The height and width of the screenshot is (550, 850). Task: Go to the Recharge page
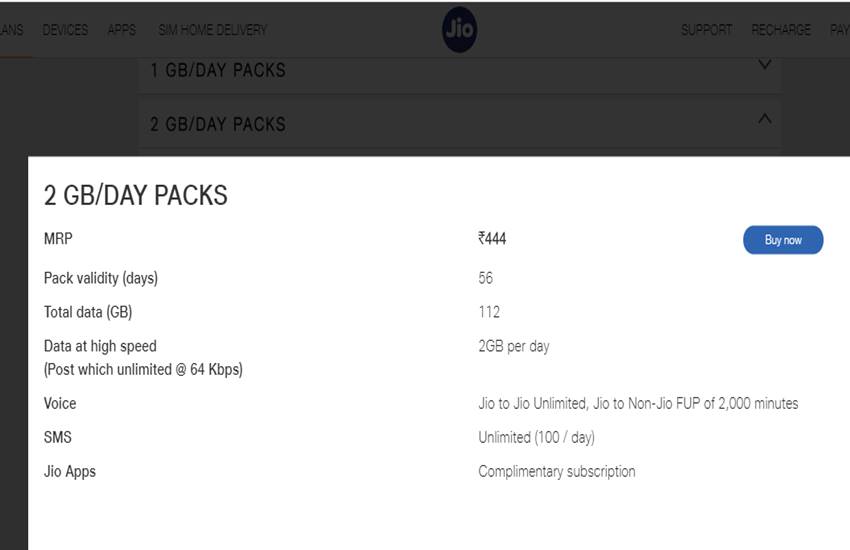pyautogui.click(x=781, y=30)
